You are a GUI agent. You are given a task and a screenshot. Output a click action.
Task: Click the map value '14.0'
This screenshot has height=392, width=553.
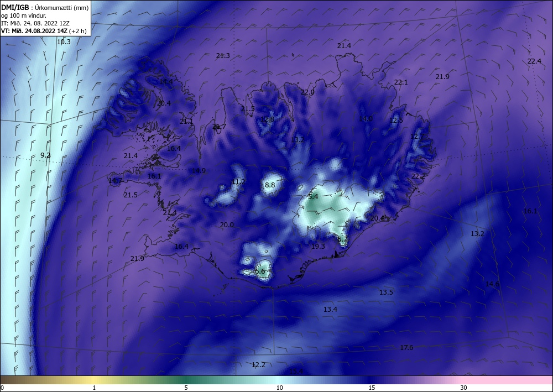pos(366,119)
